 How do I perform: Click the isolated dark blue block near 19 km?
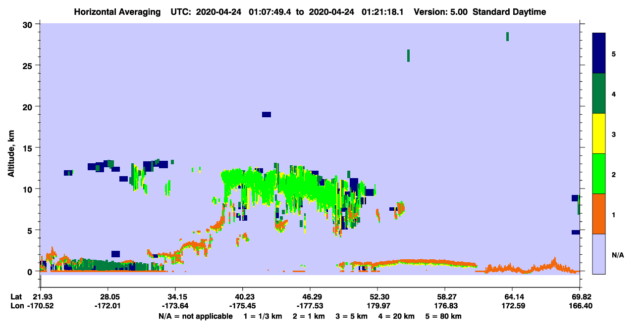point(267,114)
